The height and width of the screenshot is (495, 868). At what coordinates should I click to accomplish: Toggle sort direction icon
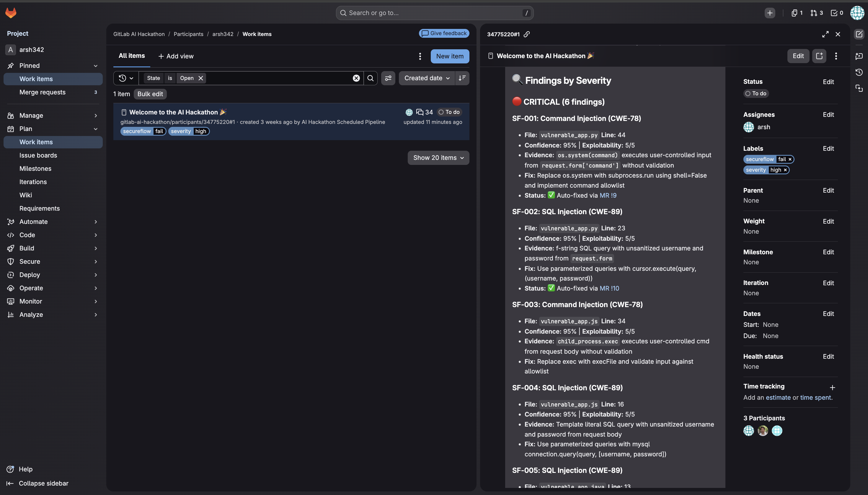[x=462, y=78]
